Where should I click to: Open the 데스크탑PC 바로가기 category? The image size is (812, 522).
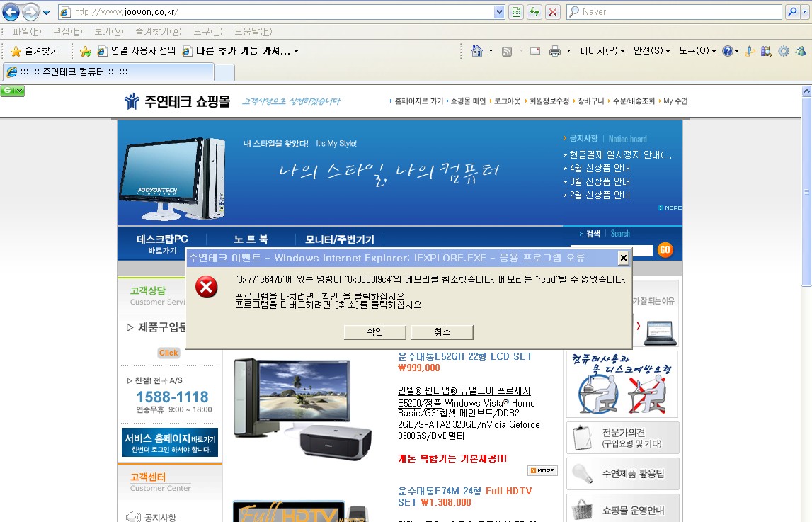[x=162, y=244]
